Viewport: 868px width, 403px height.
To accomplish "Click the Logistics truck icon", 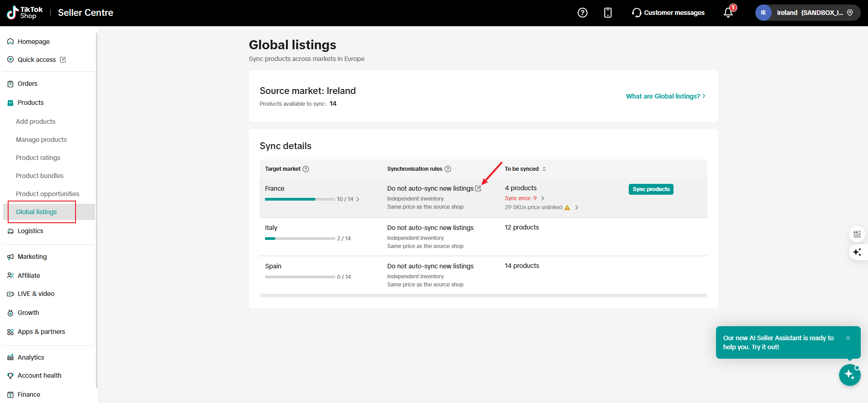I will [x=10, y=231].
